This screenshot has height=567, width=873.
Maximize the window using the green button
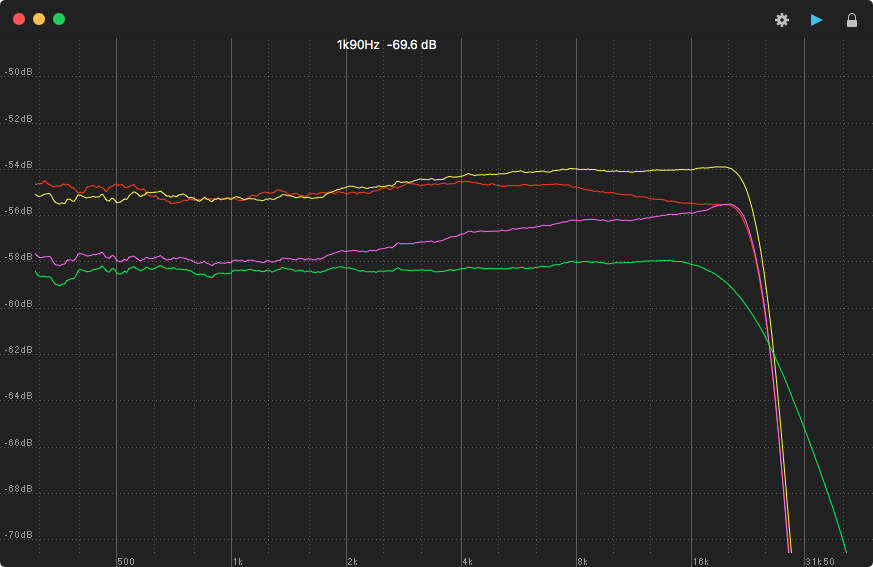point(59,19)
